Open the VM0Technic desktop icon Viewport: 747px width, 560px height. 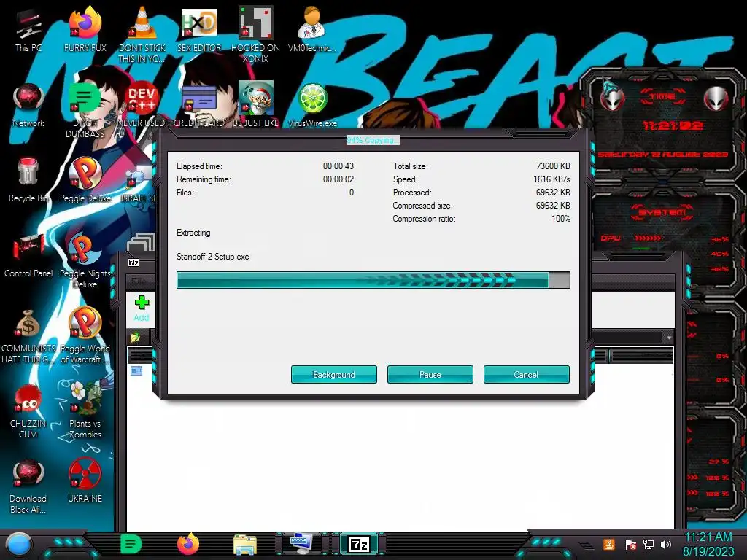(x=312, y=30)
